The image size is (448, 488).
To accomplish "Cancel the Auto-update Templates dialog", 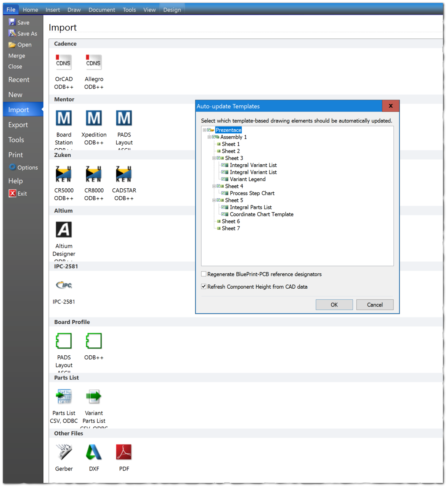I will point(374,305).
